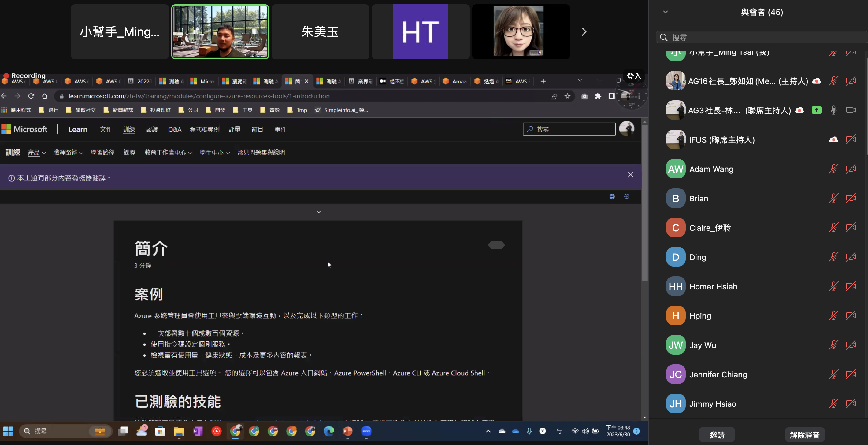Image resolution: width=868 pixels, height=445 pixels.
Task: Click the webpage vertical scrollbar thumb
Action: (645, 202)
